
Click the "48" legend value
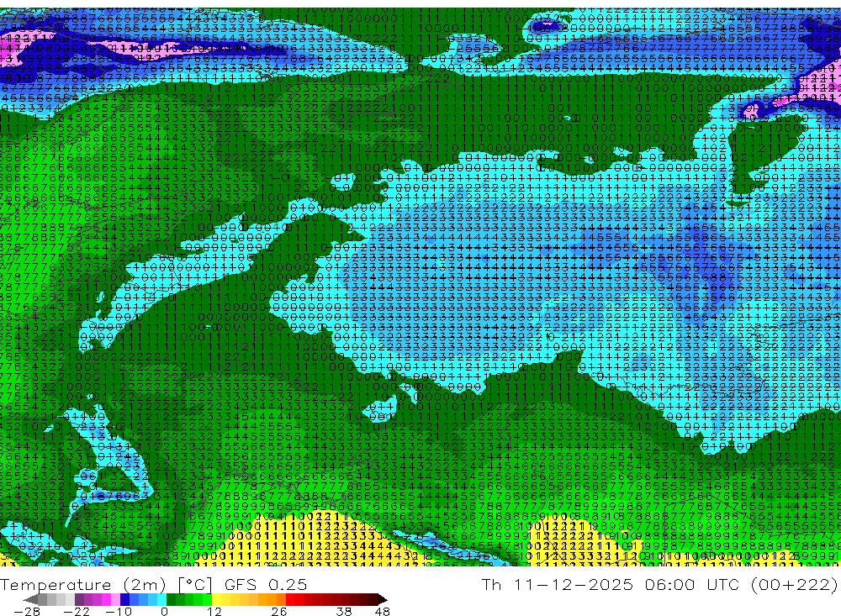382,611
